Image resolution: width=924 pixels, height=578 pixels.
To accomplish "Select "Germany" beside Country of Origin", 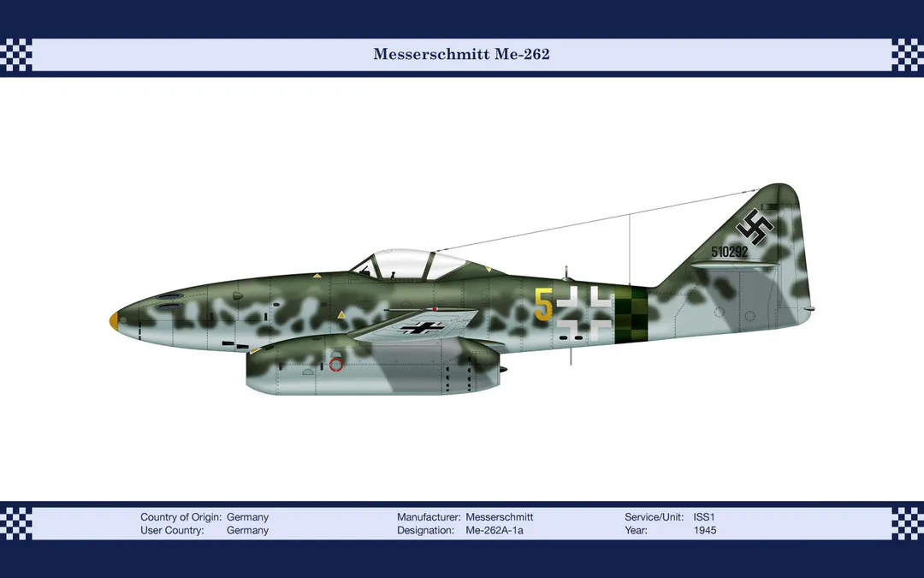I will click(247, 517).
